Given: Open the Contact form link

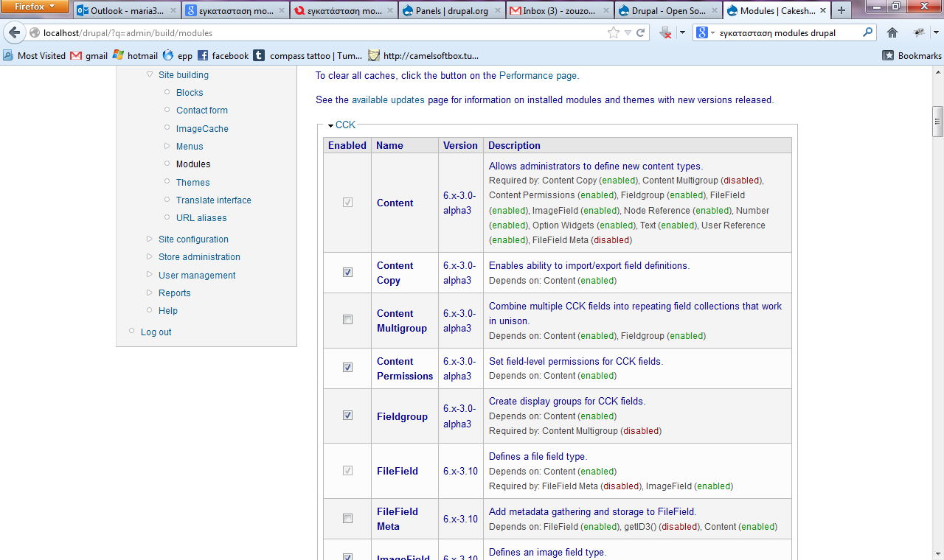Looking at the screenshot, I should [202, 110].
